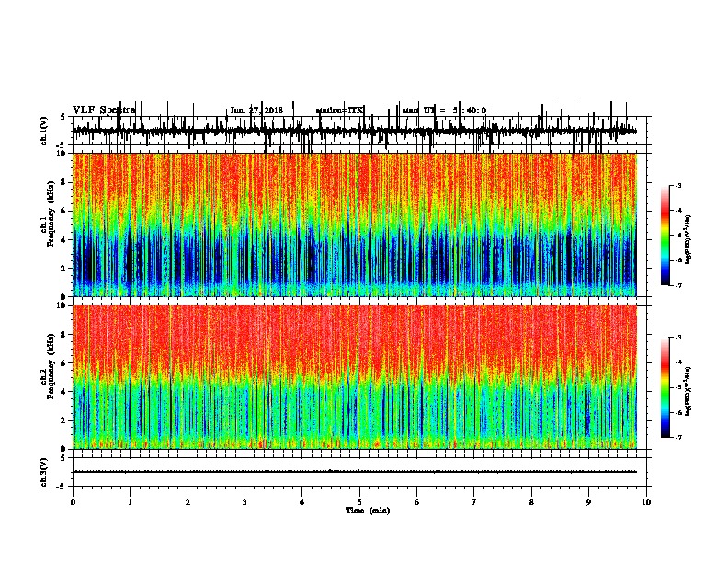Click the '-7' tick on ch.1 color bar
Screen dimensions: 728x563
tap(678, 285)
